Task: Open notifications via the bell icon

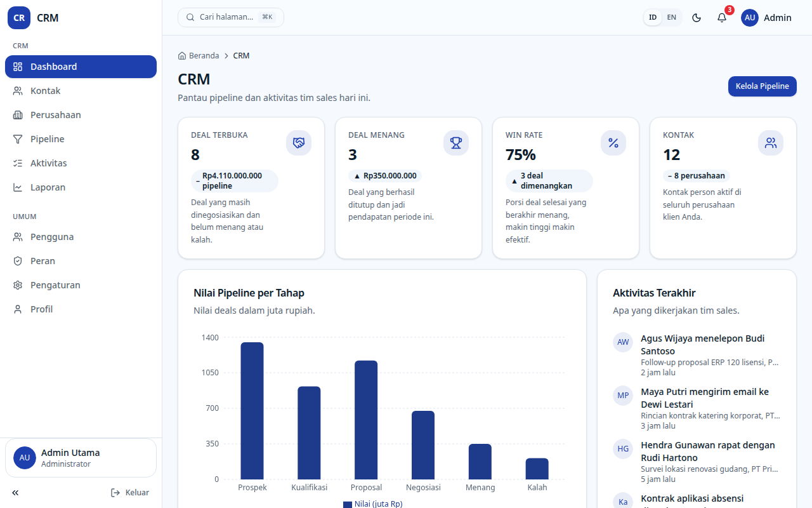Action: 722,18
